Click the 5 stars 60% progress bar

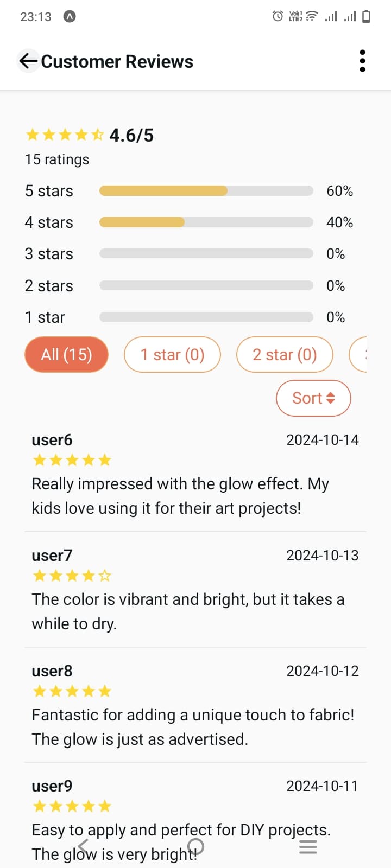click(x=206, y=190)
